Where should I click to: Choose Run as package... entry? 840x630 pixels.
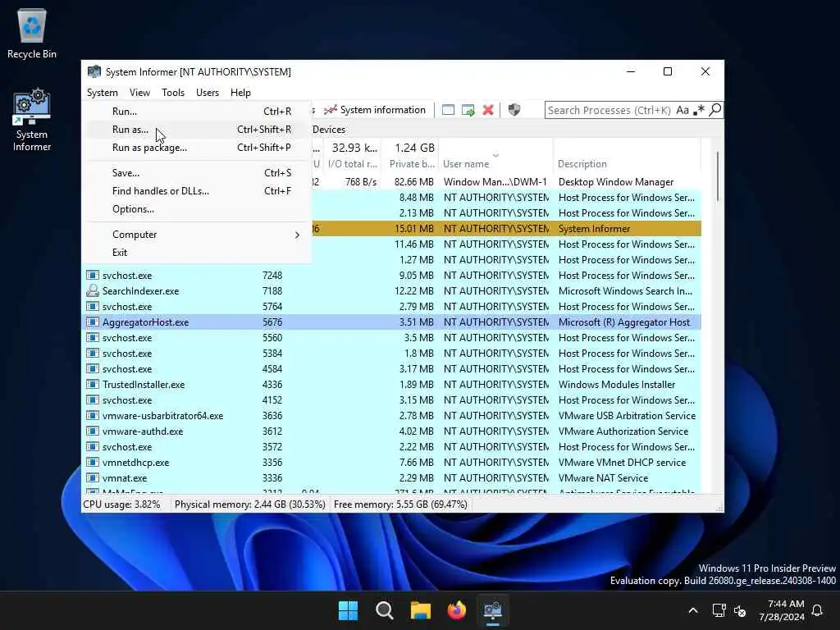tap(197, 148)
